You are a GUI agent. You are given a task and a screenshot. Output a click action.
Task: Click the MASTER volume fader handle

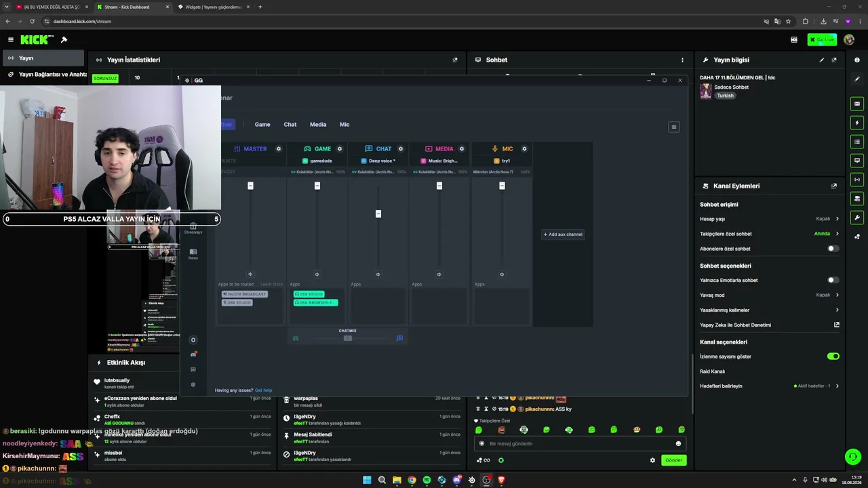click(250, 186)
